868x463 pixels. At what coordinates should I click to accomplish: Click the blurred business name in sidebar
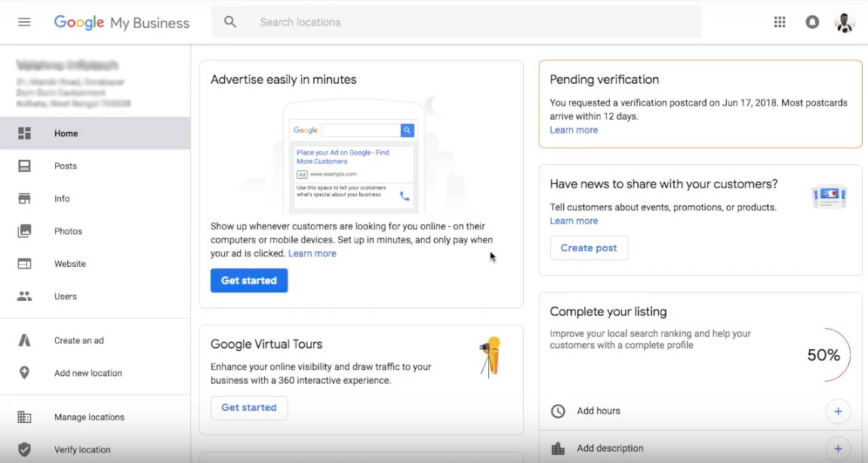(67, 66)
